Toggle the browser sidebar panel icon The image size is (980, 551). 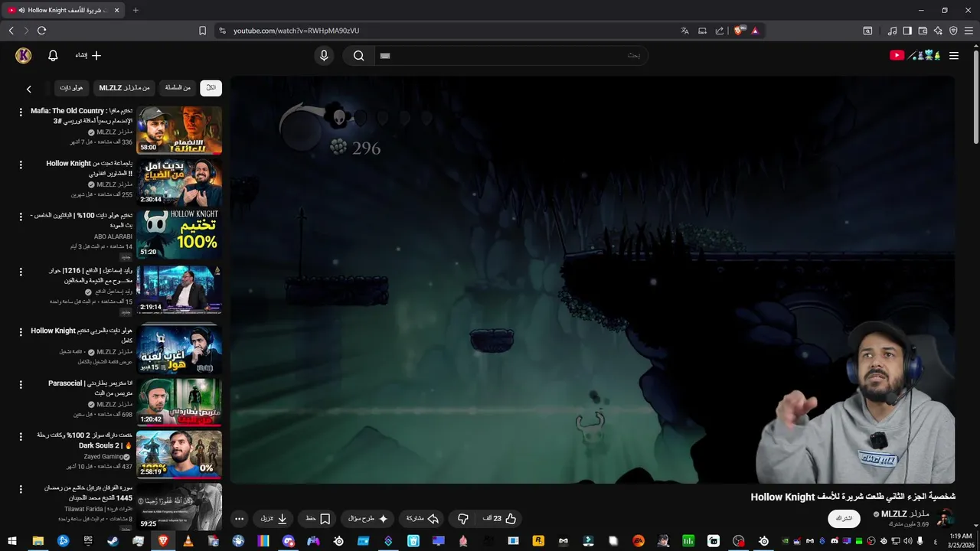907,31
